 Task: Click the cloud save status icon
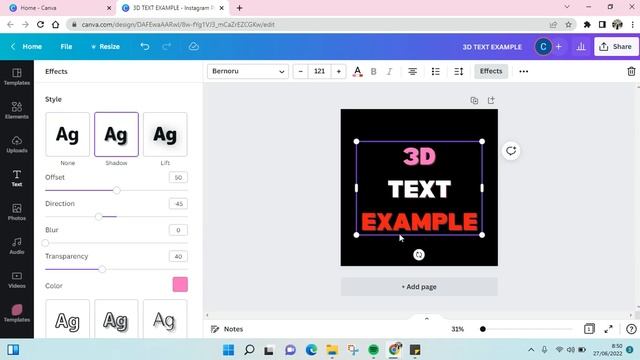193,47
